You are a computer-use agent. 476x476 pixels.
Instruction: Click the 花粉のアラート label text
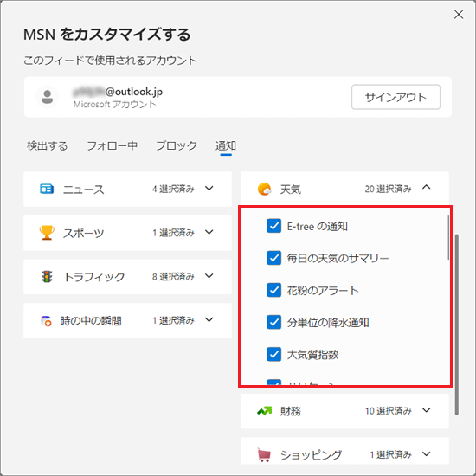pyautogui.click(x=323, y=291)
